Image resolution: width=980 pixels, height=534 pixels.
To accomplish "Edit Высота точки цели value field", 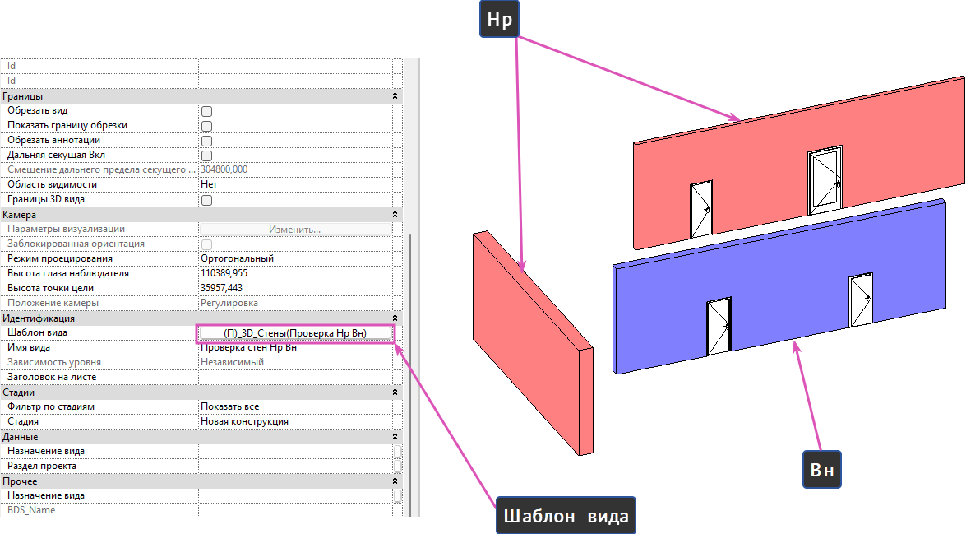I will click(x=295, y=288).
